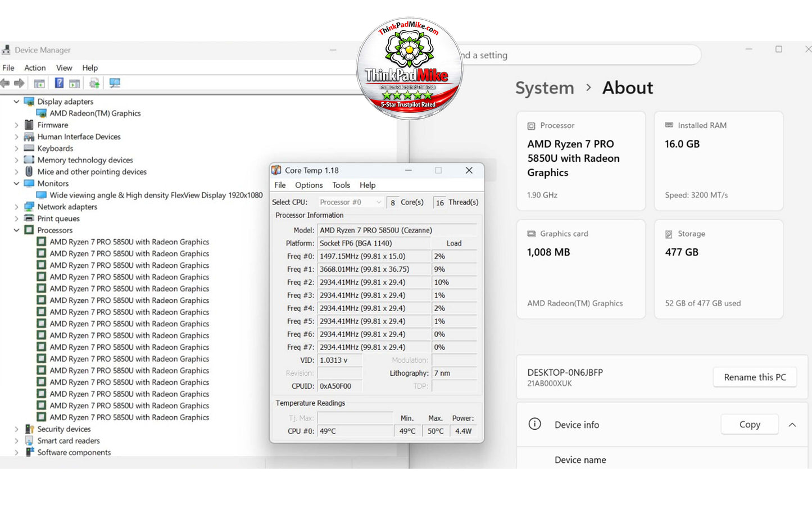
Task: Click the Core Temp Model field value
Action: pos(397,230)
